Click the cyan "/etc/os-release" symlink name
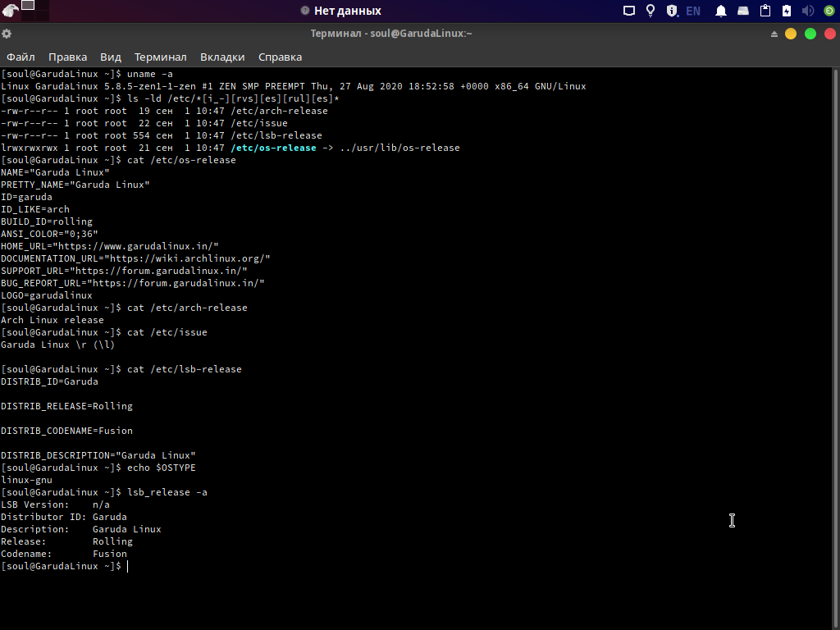Screen dimensions: 840x630 (x=273, y=148)
